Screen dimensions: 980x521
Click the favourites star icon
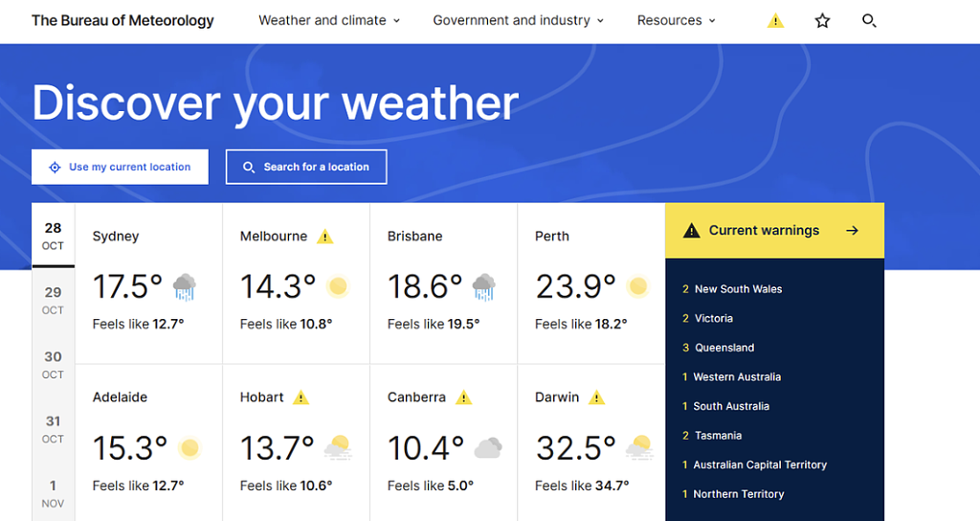pyautogui.click(x=822, y=21)
